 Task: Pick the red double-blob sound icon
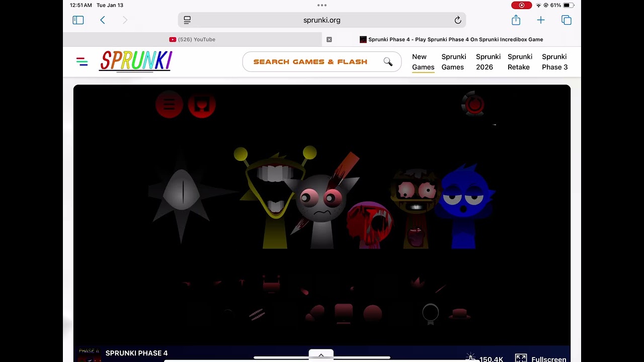(316, 313)
